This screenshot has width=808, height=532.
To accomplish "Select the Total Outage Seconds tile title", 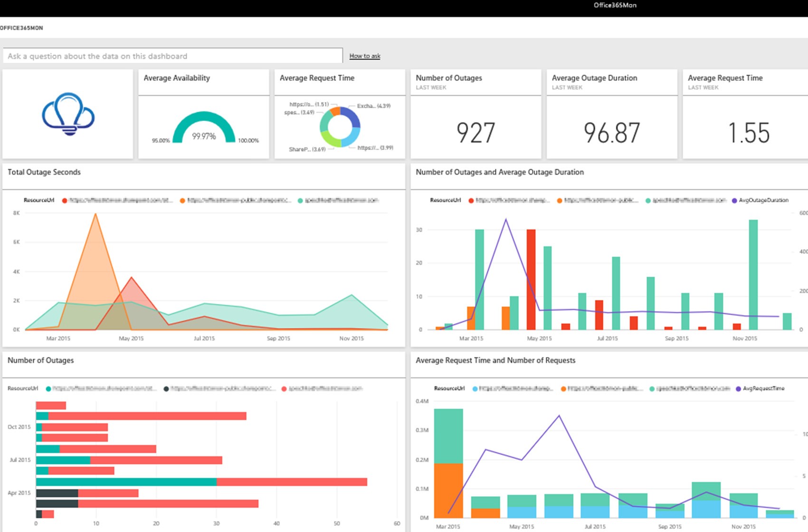I will pos(44,172).
